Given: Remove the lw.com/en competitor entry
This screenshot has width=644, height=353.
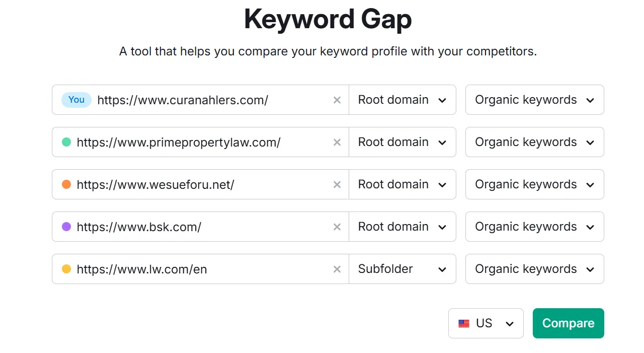Looking at the screenshot, I should (x=337, y=269).
